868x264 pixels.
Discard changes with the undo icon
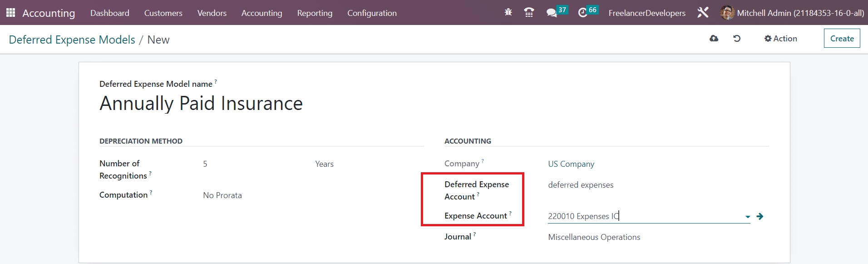click(737, 39)
